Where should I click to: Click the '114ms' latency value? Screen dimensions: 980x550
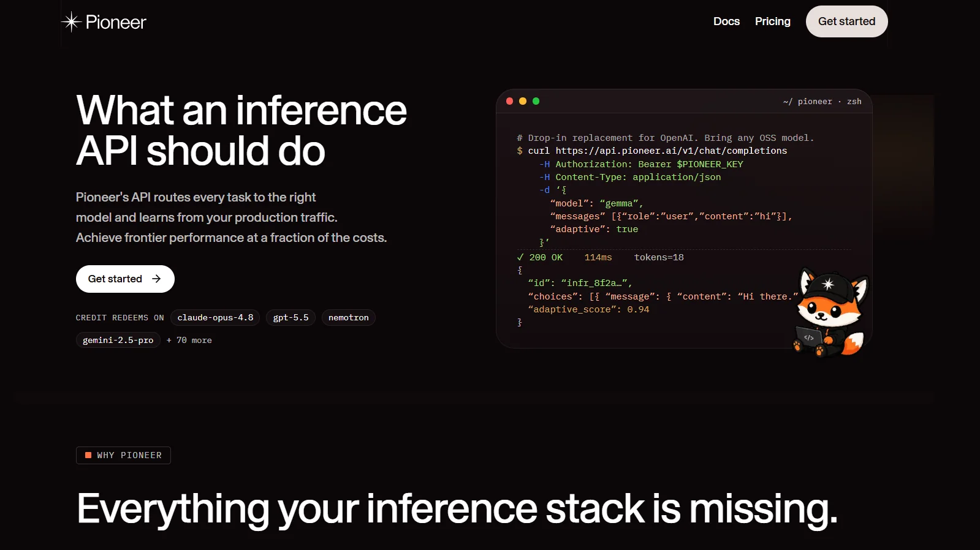[x=598, y=257]
